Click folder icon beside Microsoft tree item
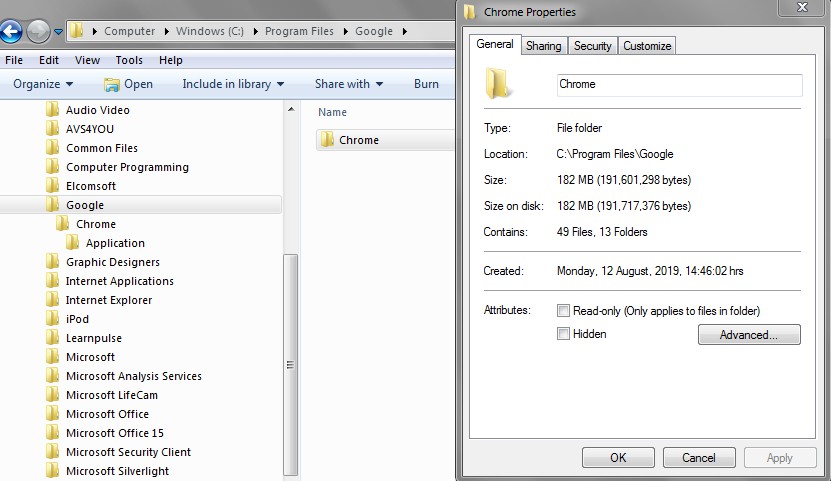 point(52,357)
